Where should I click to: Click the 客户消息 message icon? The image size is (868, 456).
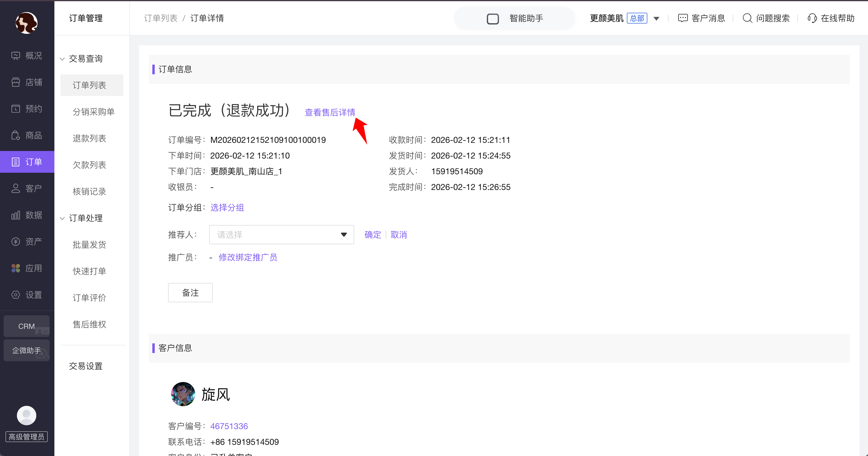pos(683,18)
